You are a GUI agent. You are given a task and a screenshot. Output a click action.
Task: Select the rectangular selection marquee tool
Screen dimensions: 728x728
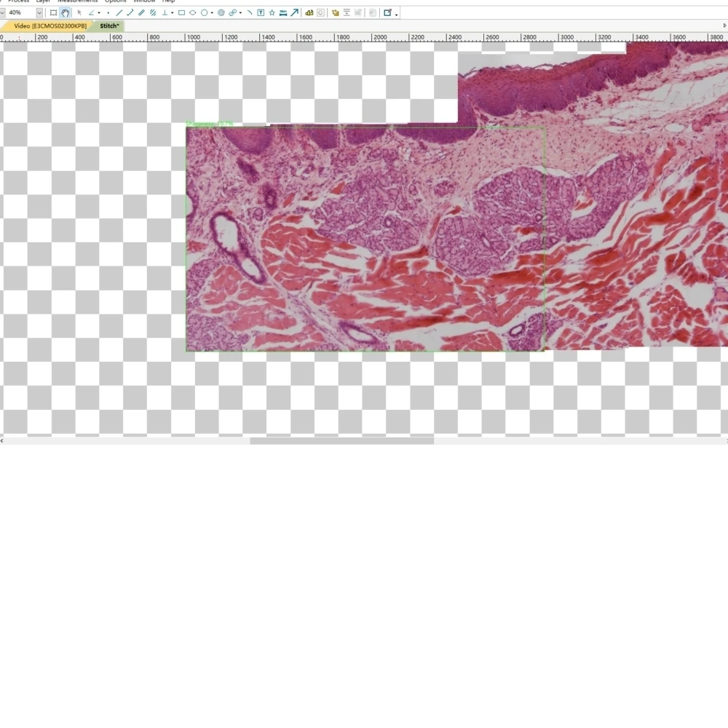click(x=53, y=13)
